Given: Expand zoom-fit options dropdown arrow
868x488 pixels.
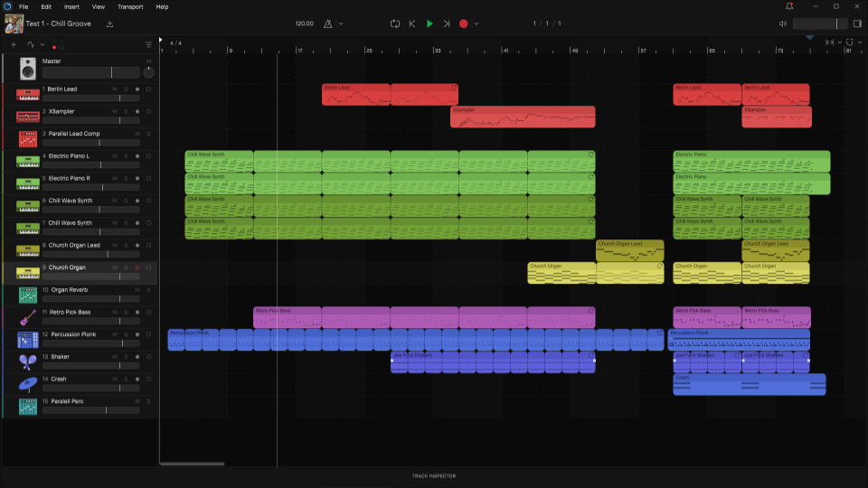Looking at the screenshot, I should click(x=840, y=42).
